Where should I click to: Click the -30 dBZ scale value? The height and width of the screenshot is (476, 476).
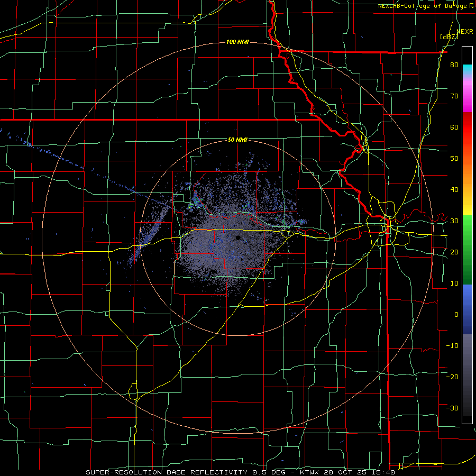452,408
